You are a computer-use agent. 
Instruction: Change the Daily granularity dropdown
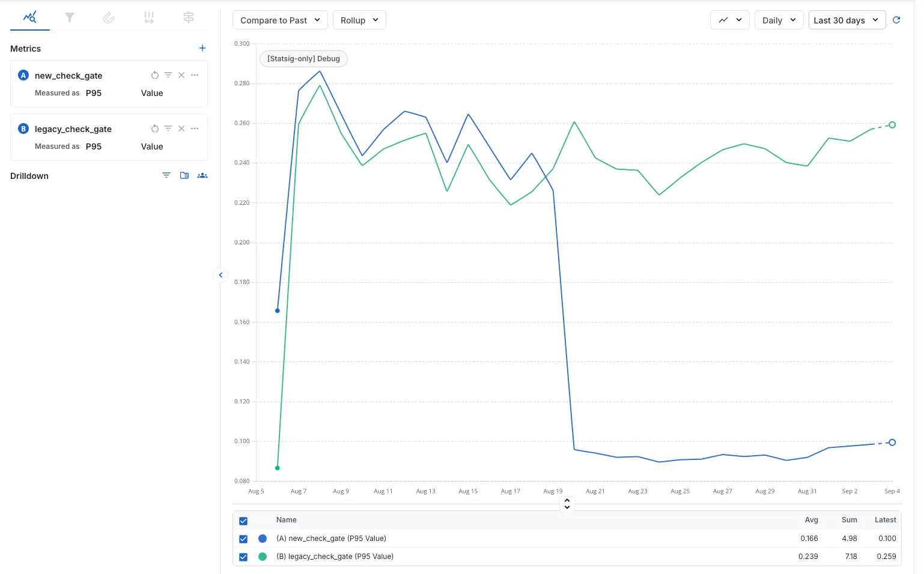coord(779,20)
